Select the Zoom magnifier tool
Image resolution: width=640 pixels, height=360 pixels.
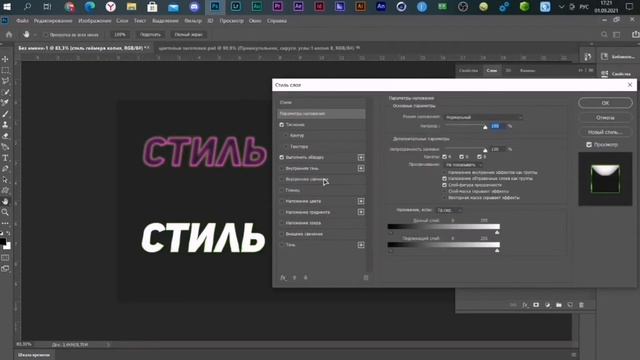tap(5, 212)
